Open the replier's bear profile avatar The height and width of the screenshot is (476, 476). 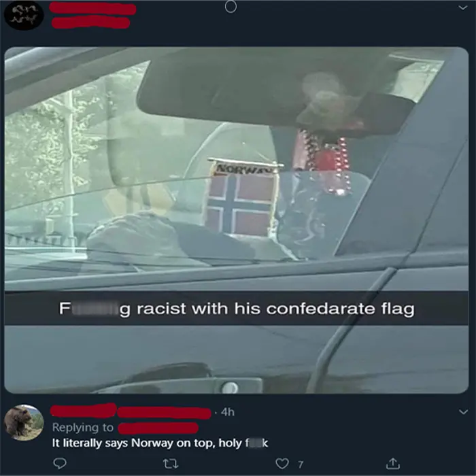coord(24,422)
